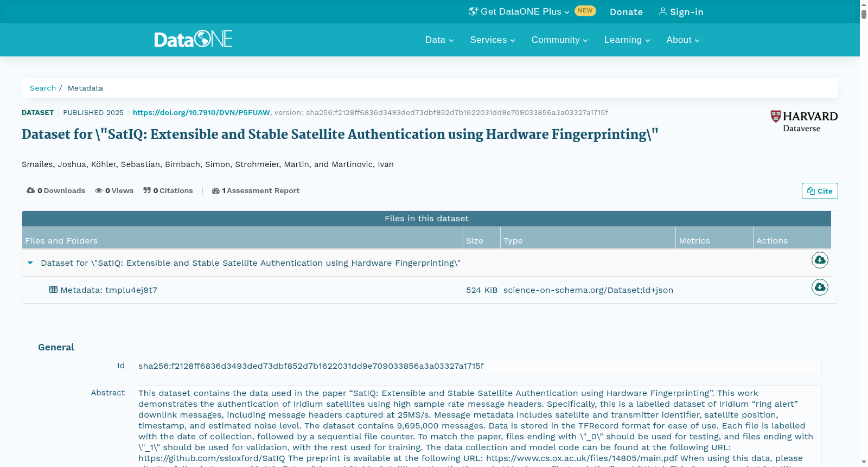Click the Sign-in person icon

click(662, 11)
